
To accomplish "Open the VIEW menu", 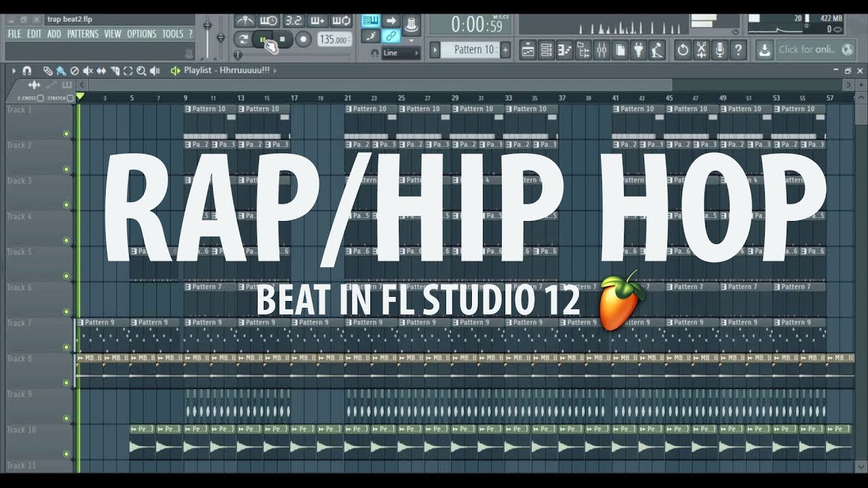I will coord(113,34).
